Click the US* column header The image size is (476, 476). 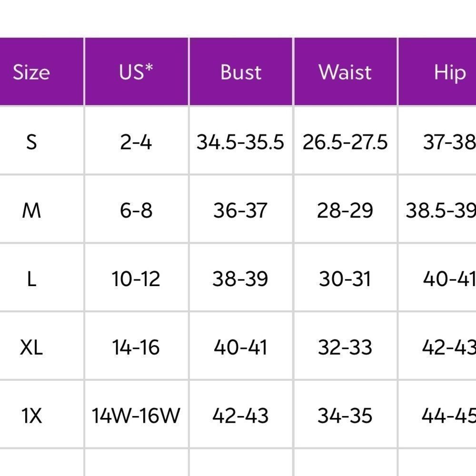coord(136,72)
